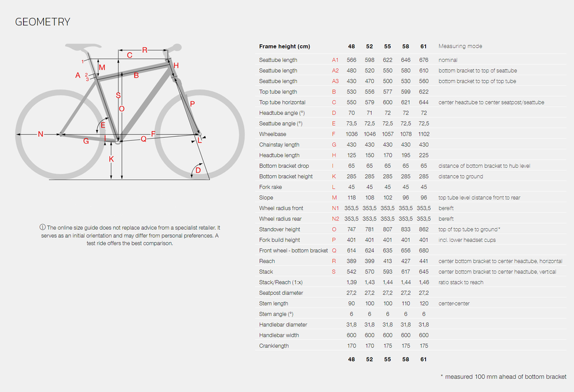Select the 61 frame size column header
Screen dimensions: 574x392
click(x=424, y=46)
